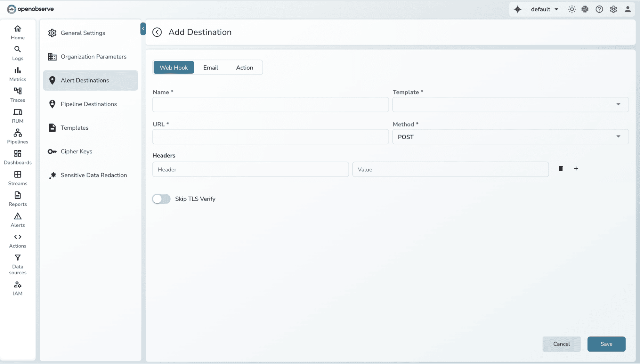Enable Skip TLS Verify
Viewport: 640px width, 364px height.
point(161,198)
